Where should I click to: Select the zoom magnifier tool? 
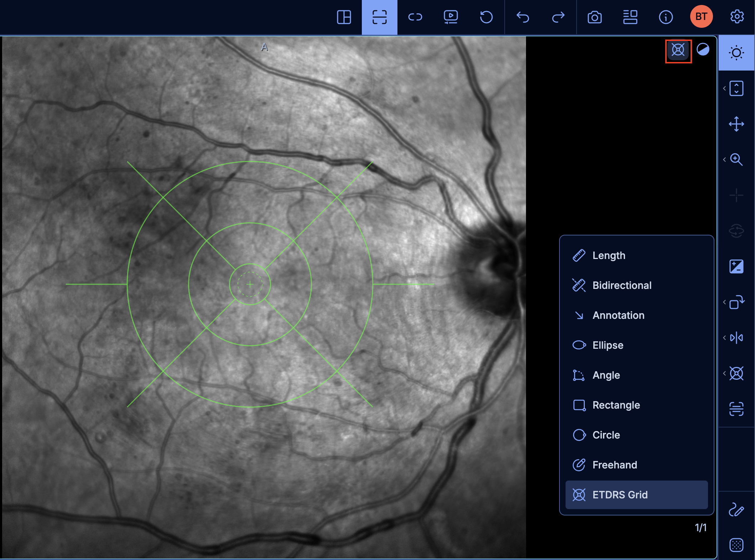pos(736,160)
